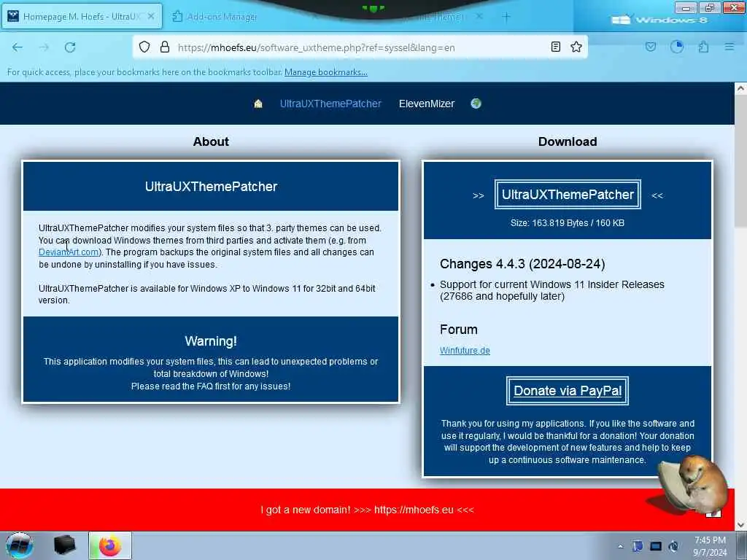The image size is (747, 560).
Task: Open the DeviantArt.com link
Action: (69, 252)
